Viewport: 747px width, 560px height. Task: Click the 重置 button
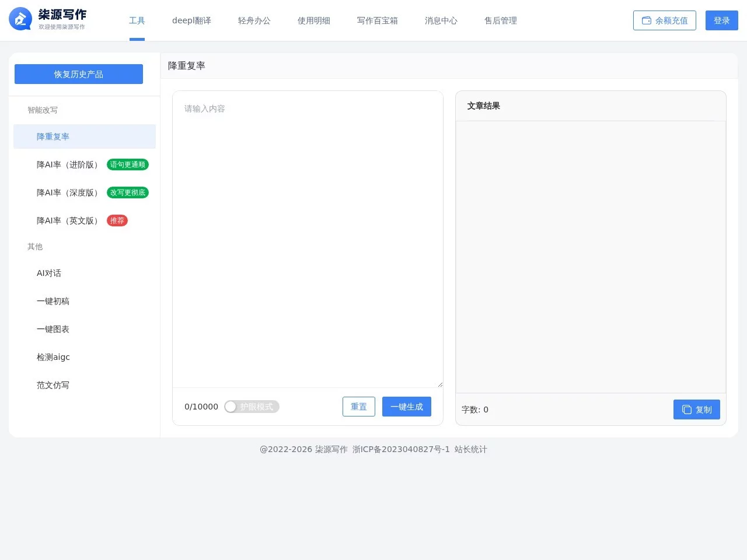[358, 407]
